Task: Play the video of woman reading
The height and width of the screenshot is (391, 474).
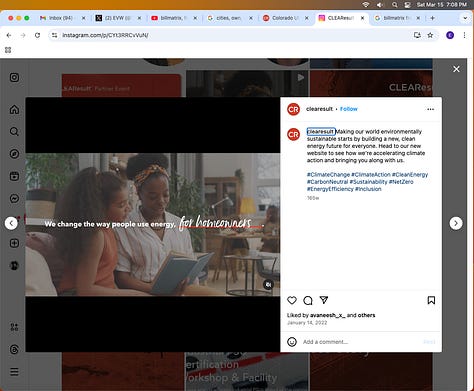Action: tap(153, 224)
